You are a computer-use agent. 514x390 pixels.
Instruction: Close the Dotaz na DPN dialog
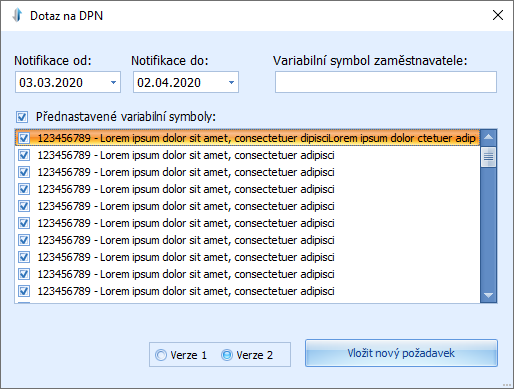pyautogui.click(x=498, y=15)
